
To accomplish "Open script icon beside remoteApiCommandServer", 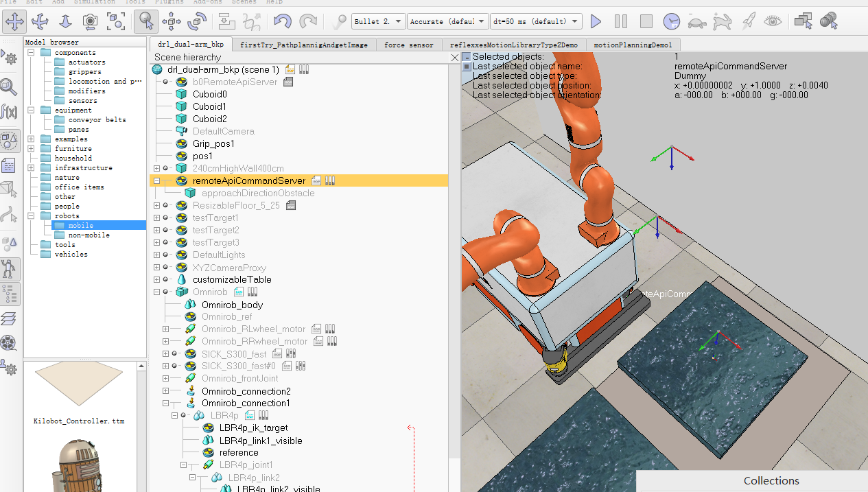I will coord(316,180).
